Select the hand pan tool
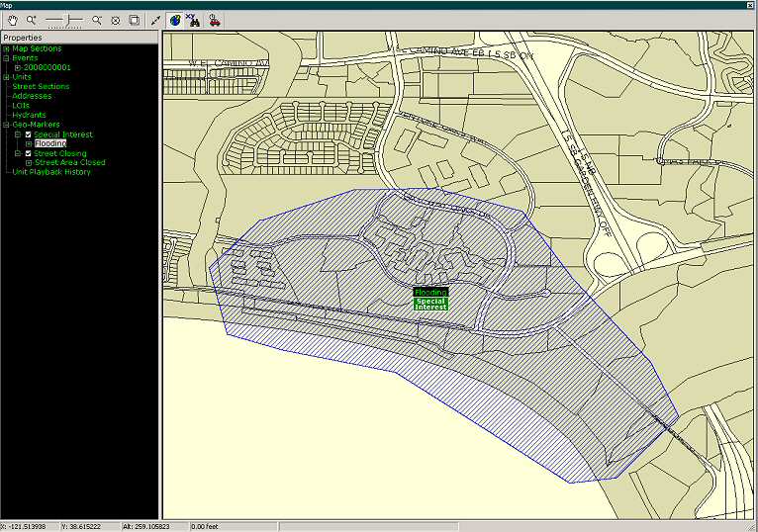Image resolution: width=758 pixels, height=532 pixels. tap(11, 20)
